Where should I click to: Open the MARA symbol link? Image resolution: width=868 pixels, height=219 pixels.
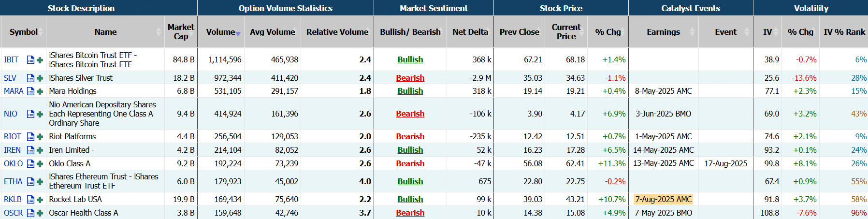point(14,91)
